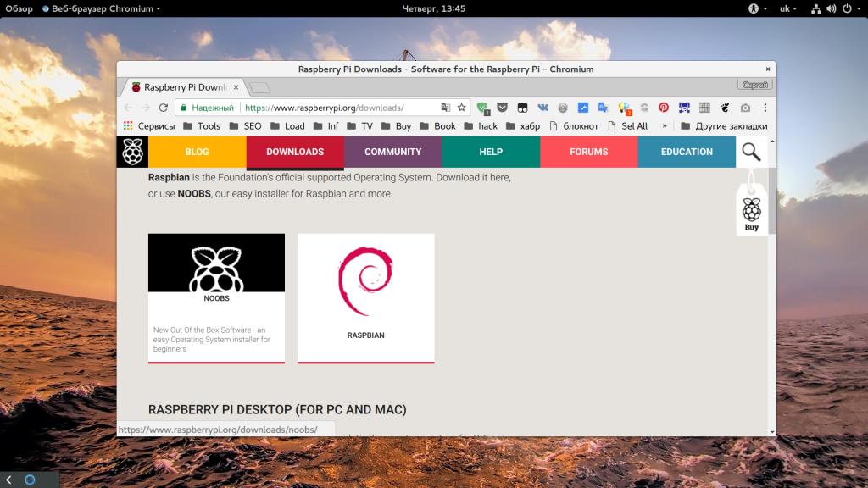
Task: Click the back arrow in the bottom-left panel
Action: coord(8,480)
